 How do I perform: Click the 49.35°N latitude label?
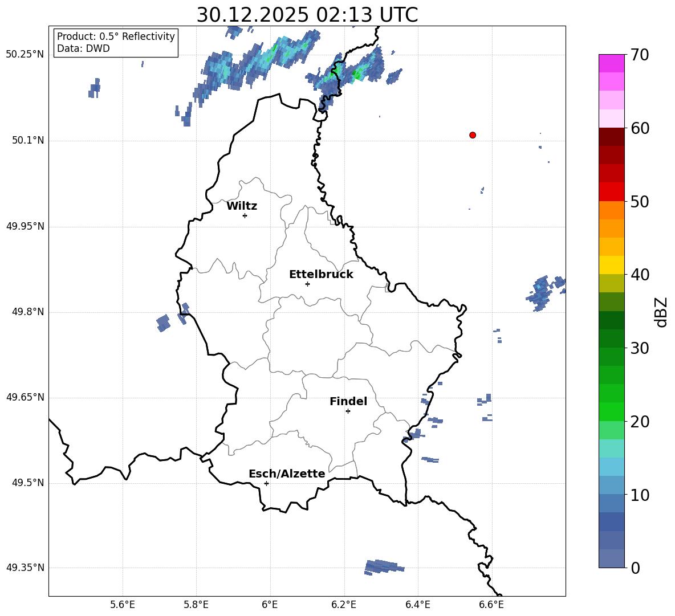(x=25, y=568)
